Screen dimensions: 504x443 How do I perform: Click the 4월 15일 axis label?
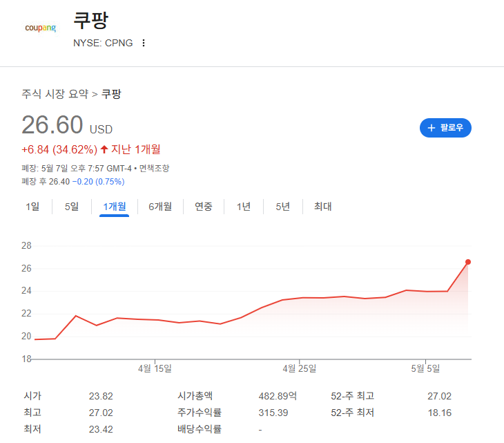click(155, 368)
